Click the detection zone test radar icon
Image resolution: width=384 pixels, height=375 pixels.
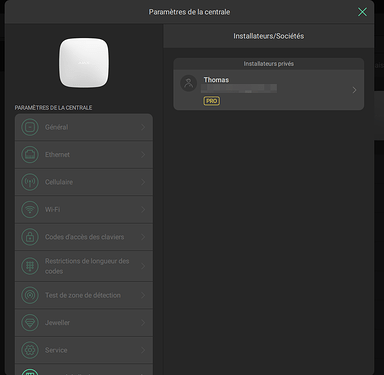[30, 295]
